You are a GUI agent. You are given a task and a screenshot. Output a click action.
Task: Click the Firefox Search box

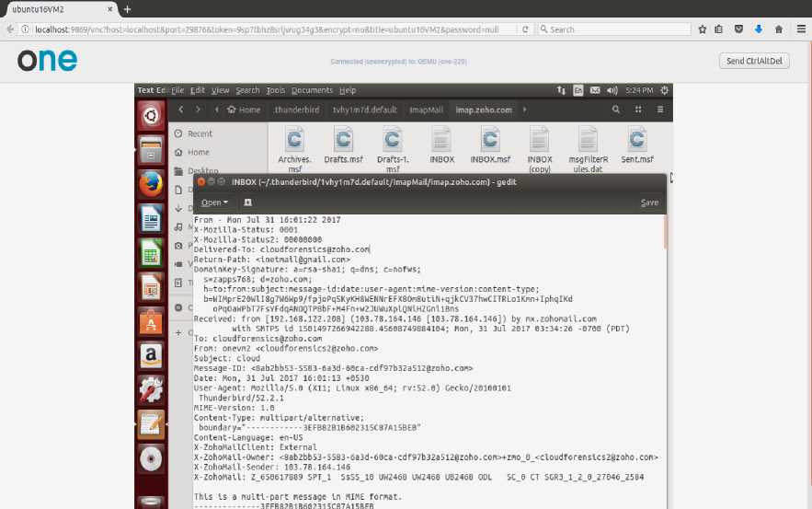pyautogui.click(x=614, y=29)
